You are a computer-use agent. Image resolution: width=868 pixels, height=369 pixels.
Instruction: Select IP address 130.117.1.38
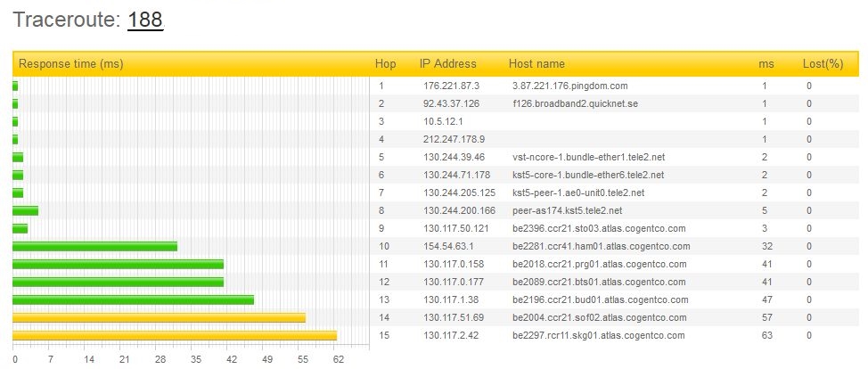(x=451, y=299)
